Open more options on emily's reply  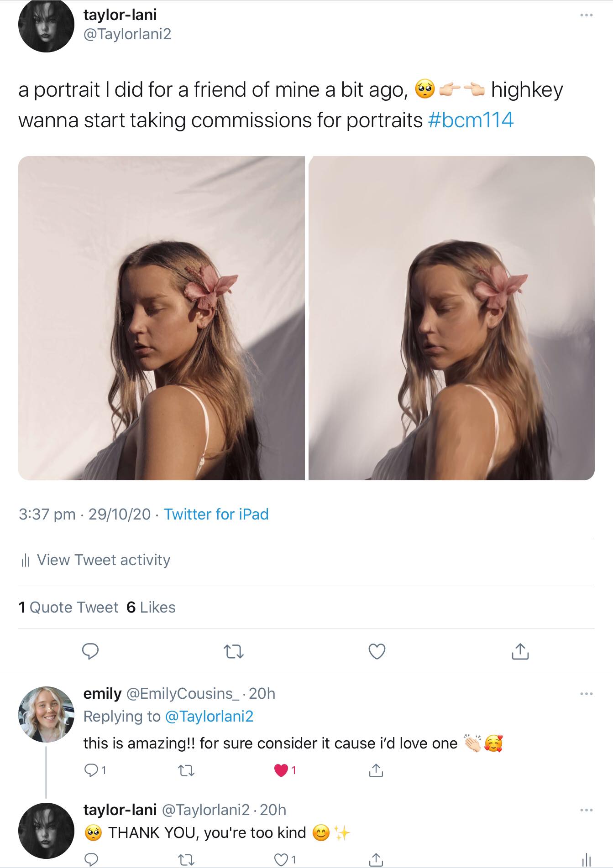coord(586,694)
